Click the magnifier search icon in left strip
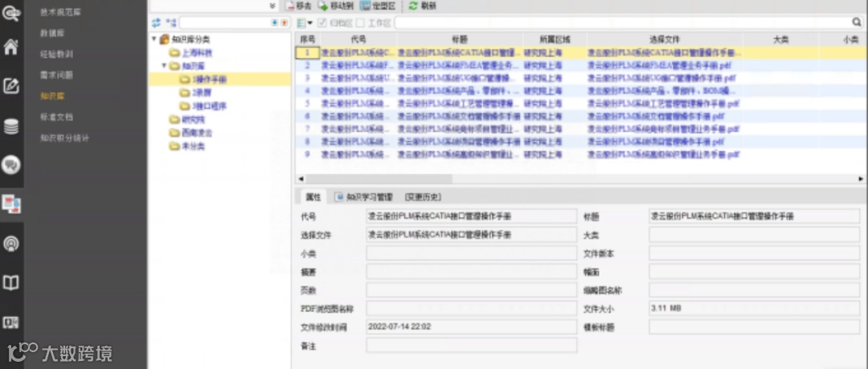868x369 pixels. (x=11, y=12)
